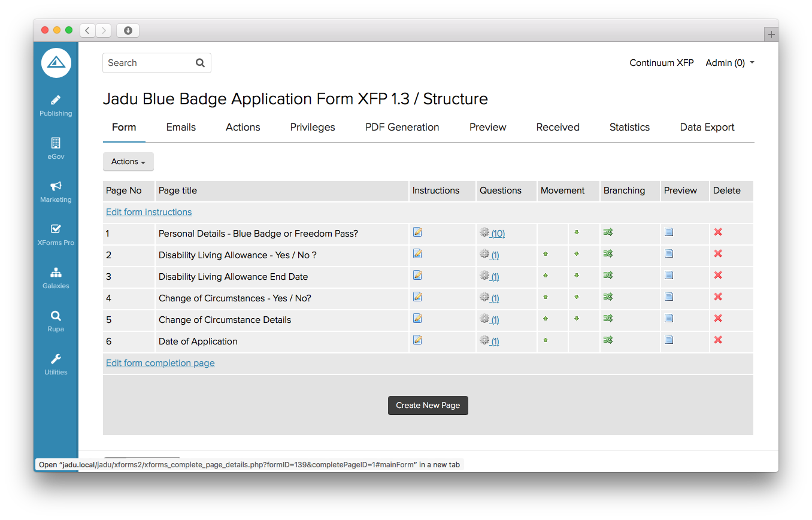
Task: Focus the Search input field
Action: pyautogui.click(x=150, y=63)
